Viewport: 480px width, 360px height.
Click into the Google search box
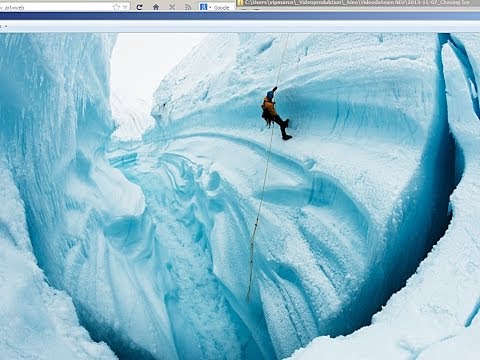click(x=223, y=7)
